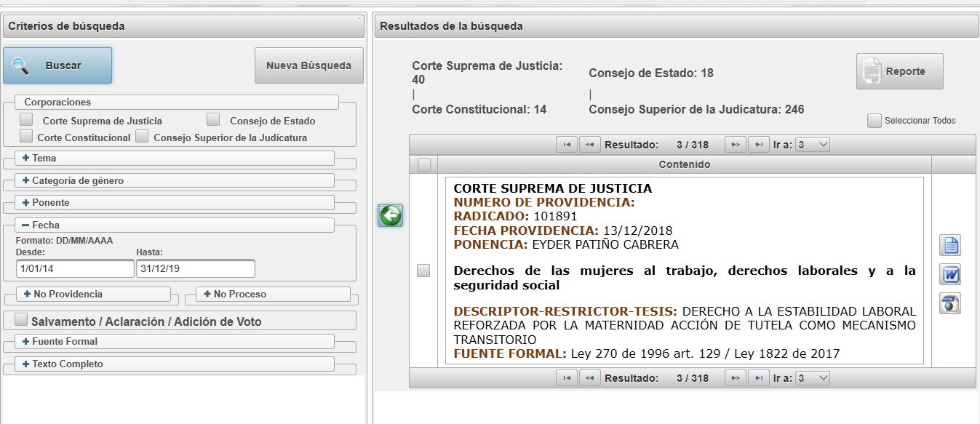980x424 pixels.
Task: Expand the Tema filter section
Action: pos(26,158)
